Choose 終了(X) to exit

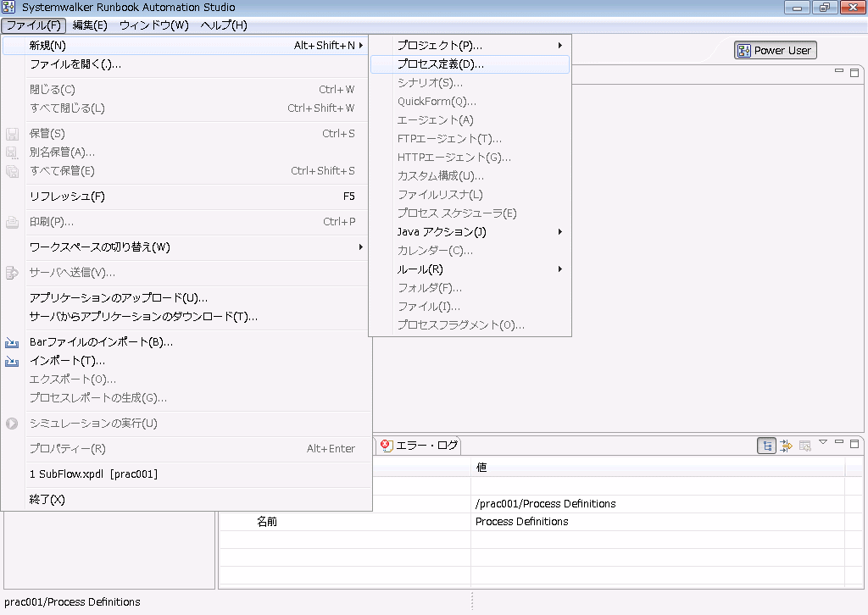point(186,500)
